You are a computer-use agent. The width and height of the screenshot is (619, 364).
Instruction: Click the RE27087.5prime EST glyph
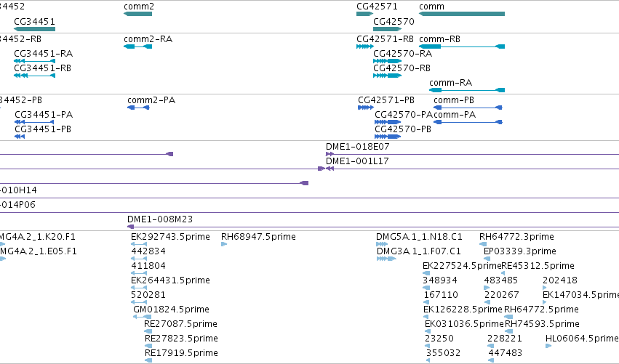pos(148,331)
